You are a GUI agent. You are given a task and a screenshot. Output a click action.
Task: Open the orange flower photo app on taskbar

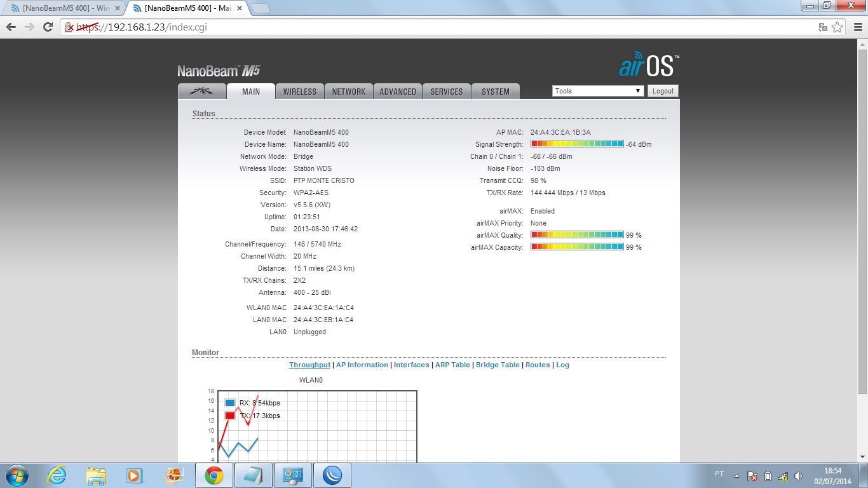coord(173,475)
